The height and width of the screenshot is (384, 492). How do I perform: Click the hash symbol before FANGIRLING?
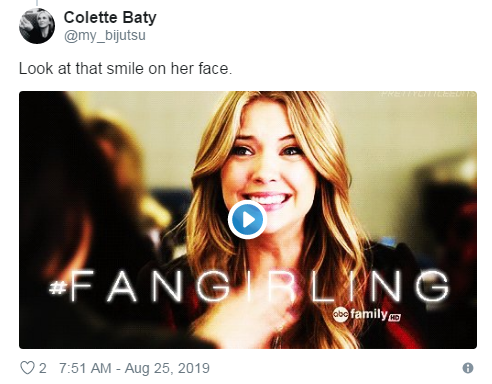tap(58, 287)
